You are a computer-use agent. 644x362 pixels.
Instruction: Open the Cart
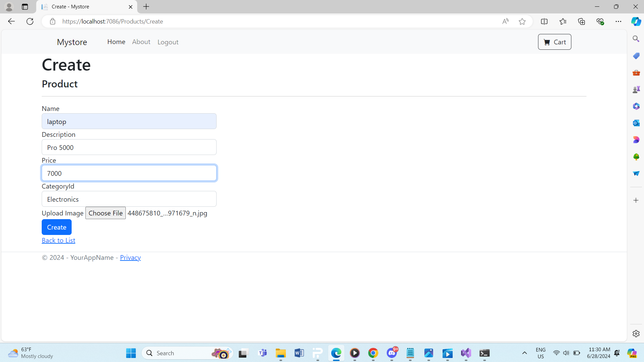point(555,42)
